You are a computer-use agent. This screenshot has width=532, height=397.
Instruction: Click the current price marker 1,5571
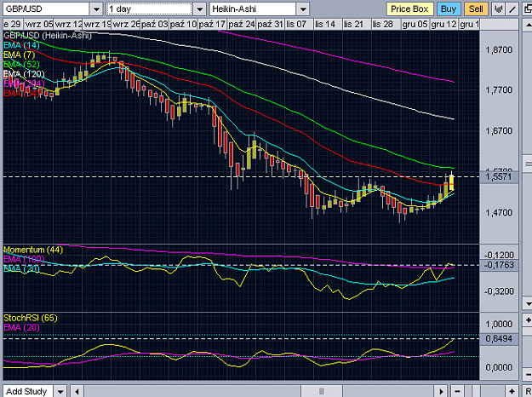(x=499, y=177)
